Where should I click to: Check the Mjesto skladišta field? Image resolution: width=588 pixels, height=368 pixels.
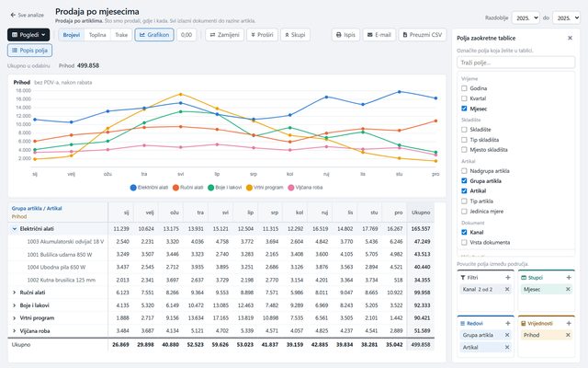click(x=464, y=149)
